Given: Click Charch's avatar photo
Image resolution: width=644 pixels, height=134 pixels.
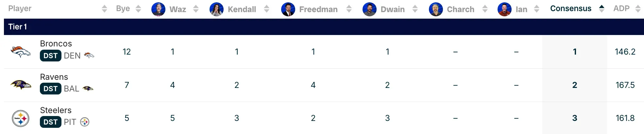Looking at the screenshot, I should (x=436, y=9).
